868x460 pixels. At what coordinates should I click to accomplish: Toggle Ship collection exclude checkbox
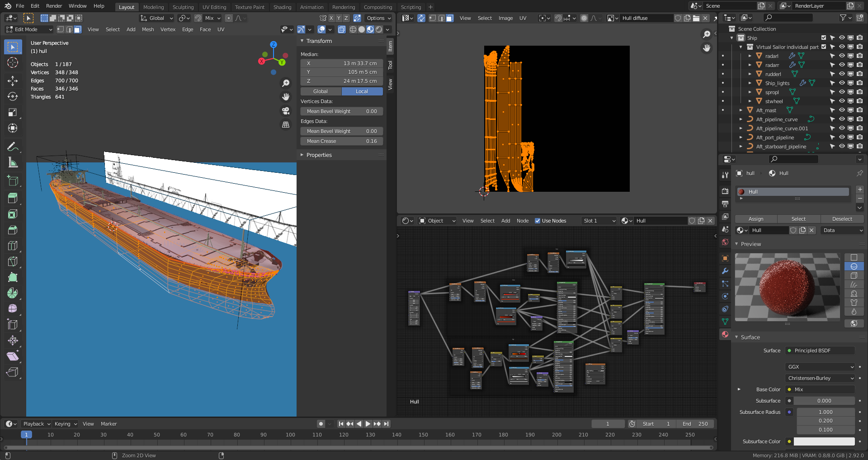click(824, 38)
